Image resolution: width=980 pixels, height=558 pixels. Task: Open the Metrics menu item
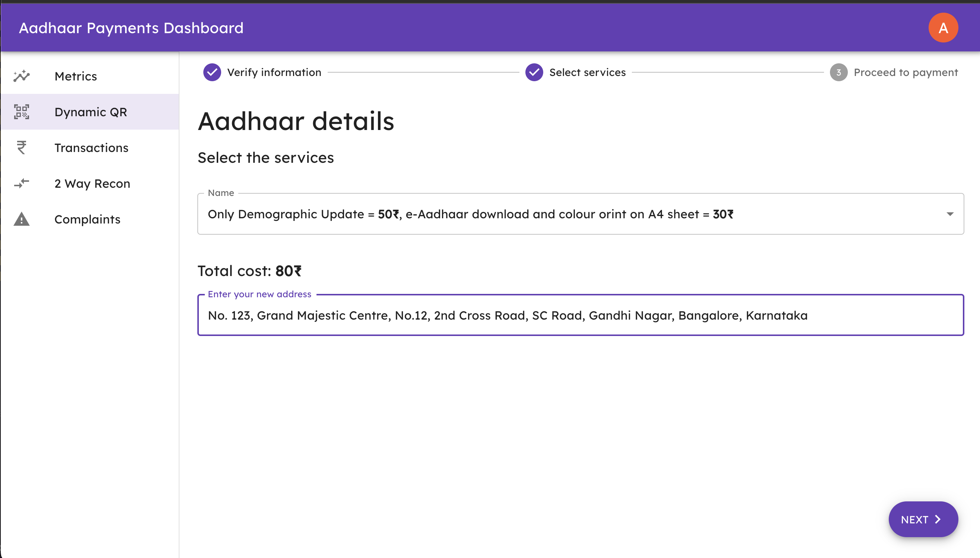76,76
